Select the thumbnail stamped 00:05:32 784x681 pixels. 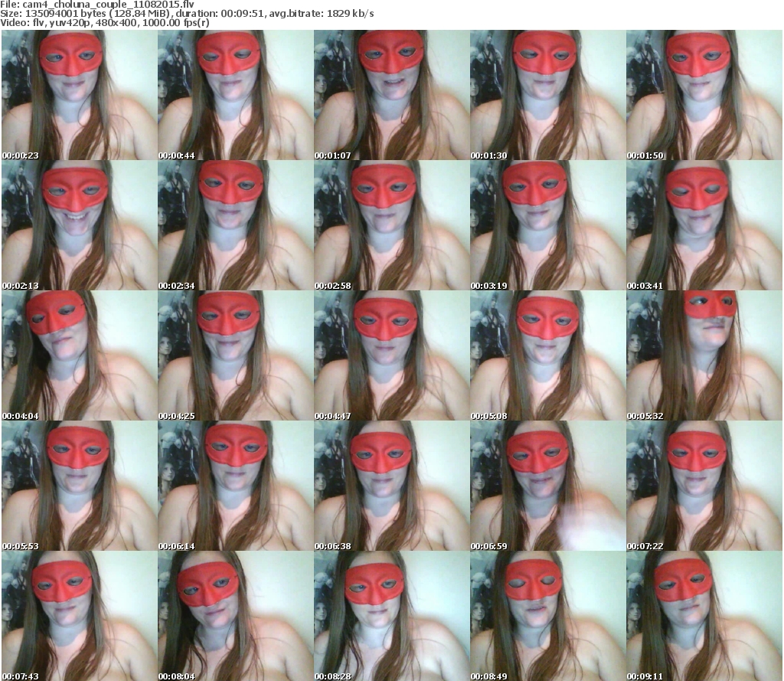[704, 355]
